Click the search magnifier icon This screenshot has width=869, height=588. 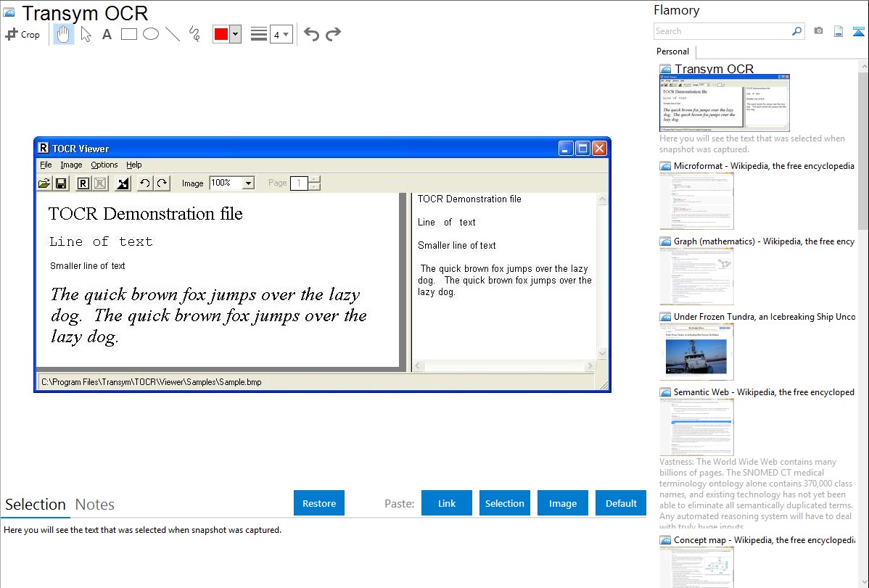pyautogui.click(x=796, y=32)
